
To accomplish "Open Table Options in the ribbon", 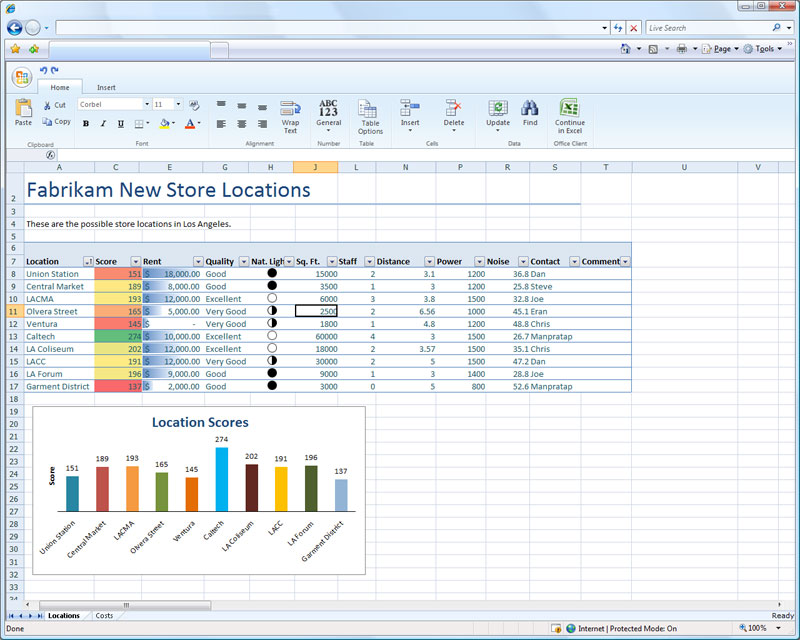I will 370,115.
